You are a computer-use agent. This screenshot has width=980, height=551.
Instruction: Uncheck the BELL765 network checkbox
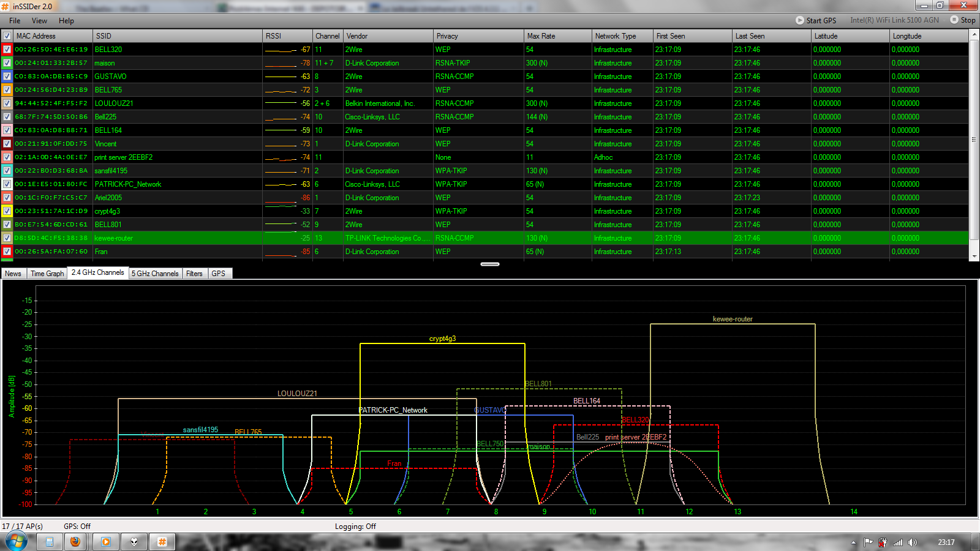(7, 90)
